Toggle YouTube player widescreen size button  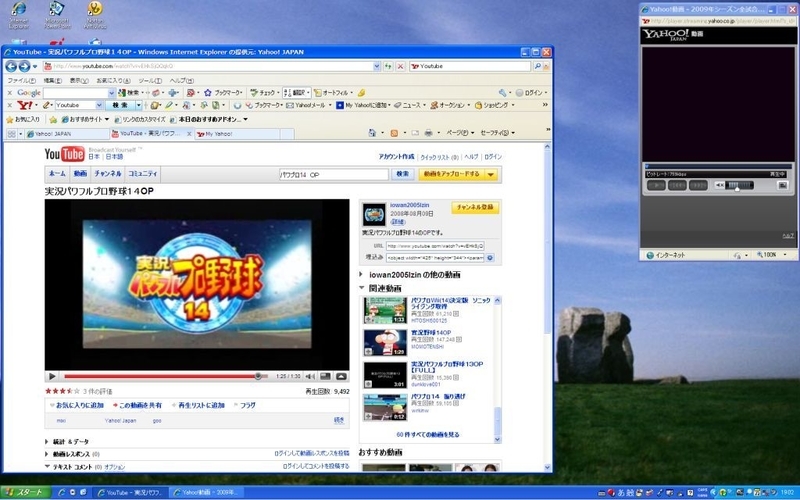[x=325, y=377]
